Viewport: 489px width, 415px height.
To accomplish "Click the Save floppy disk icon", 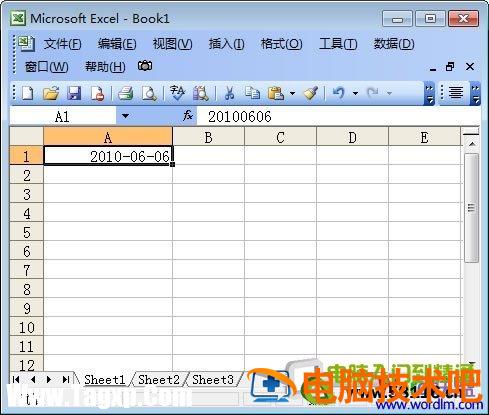I will [74, 93].
